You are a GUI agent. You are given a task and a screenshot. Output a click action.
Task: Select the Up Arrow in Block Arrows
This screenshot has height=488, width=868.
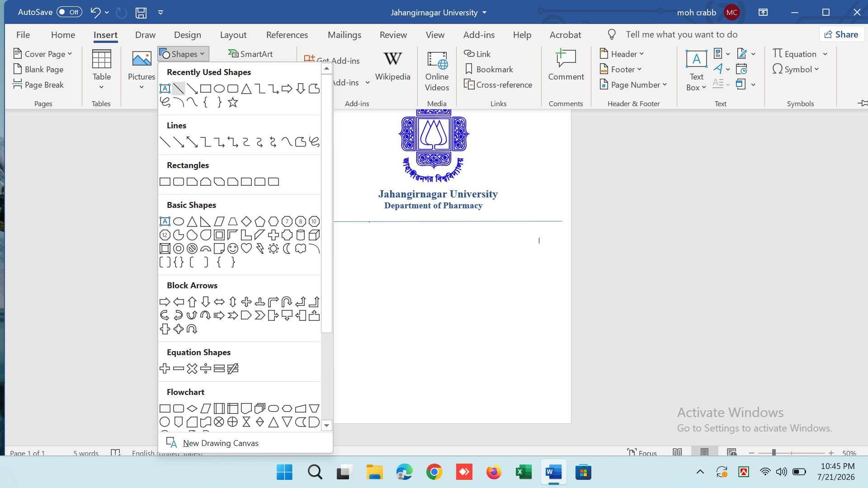tap(192, 302)
